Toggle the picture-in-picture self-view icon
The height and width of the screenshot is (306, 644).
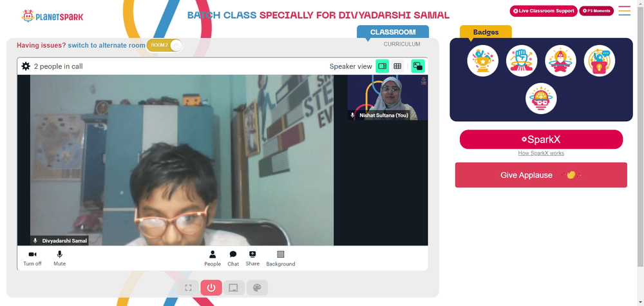point(418,66)
